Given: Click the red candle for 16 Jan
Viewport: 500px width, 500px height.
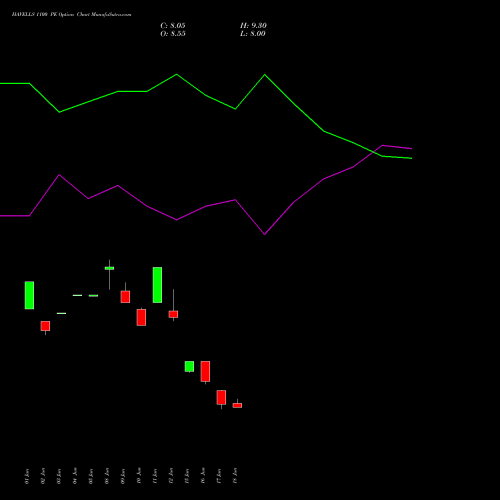Looking at the screenshot, I should click(x=205, y=371).
